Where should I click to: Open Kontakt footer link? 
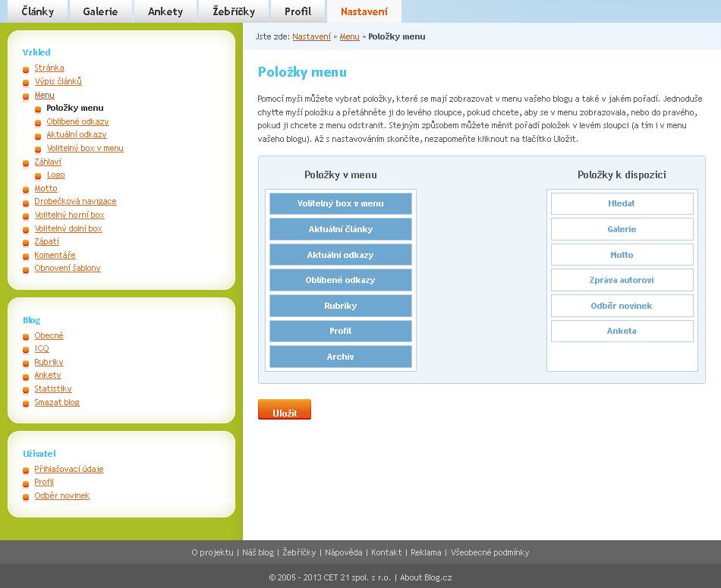point(386,552)
